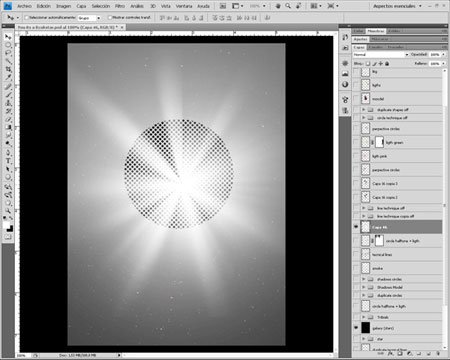Select the Brush tool
This screenshot has height=360, width=450.
[x=8, y=95]
